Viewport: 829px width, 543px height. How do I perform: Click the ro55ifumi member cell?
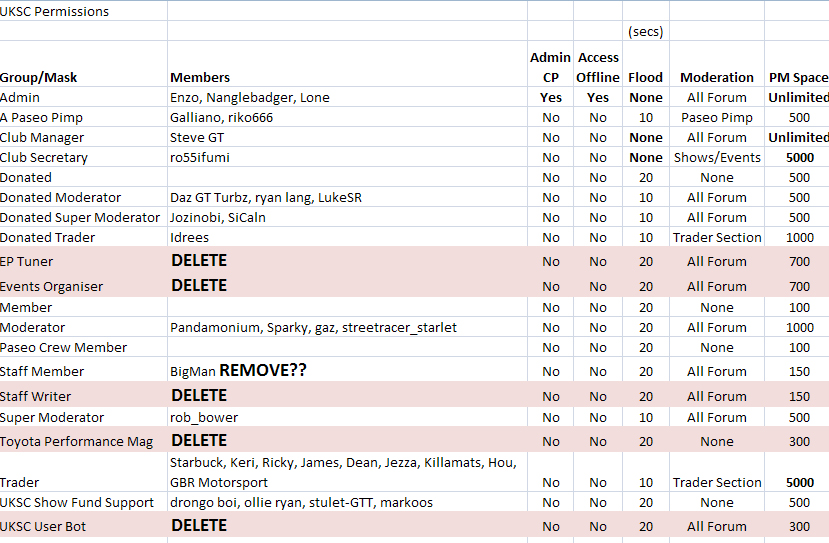347,158
